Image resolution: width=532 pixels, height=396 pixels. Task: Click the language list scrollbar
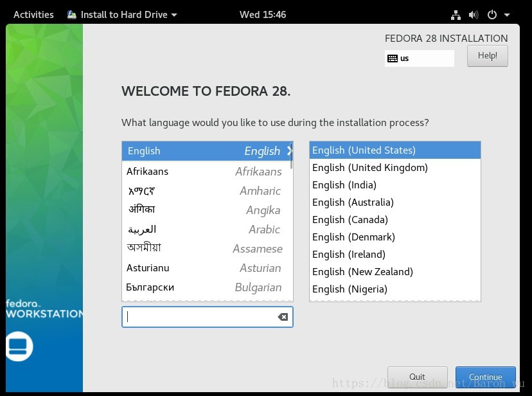click(x=292, y=156)
